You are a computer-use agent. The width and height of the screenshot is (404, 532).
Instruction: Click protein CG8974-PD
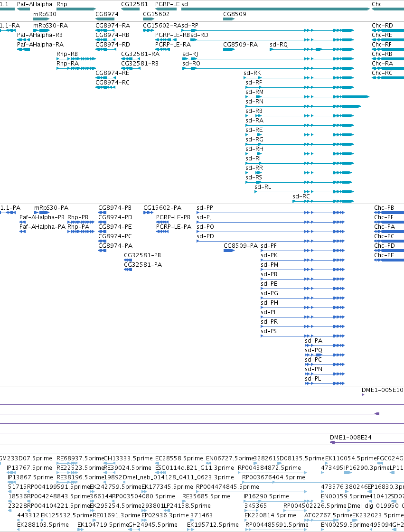point(115,217)
